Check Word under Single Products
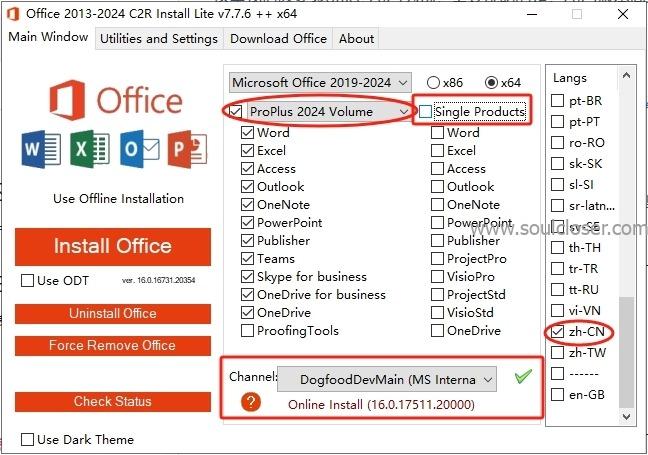 [437, 133]
